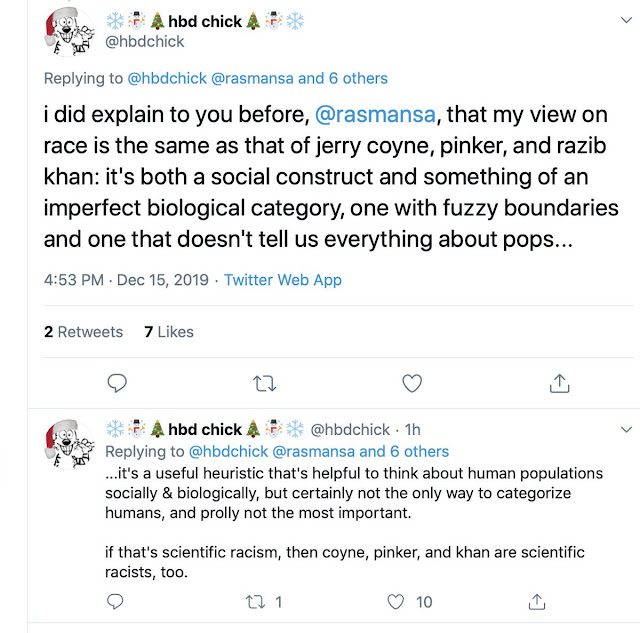This screenshot has width=640, height=633.
Task: Click reply icon on the second tweet
Action: pos(117,601)
